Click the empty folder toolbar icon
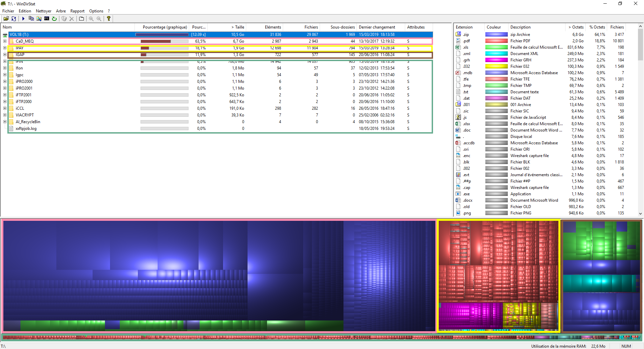 82,19
